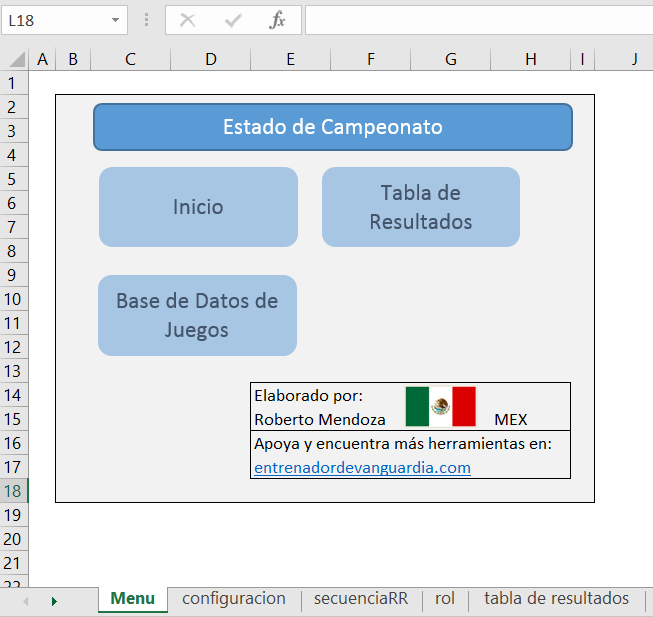Image resolution: width=653 pixels, height=617 pixels.
Task: Switch to the configuracion sheet tab
Action: tap(234, 599)
